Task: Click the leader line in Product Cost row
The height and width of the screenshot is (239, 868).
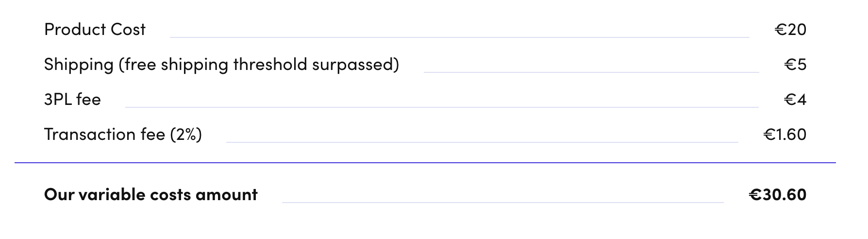Action: pyautogui.click(x=459, y=37)
